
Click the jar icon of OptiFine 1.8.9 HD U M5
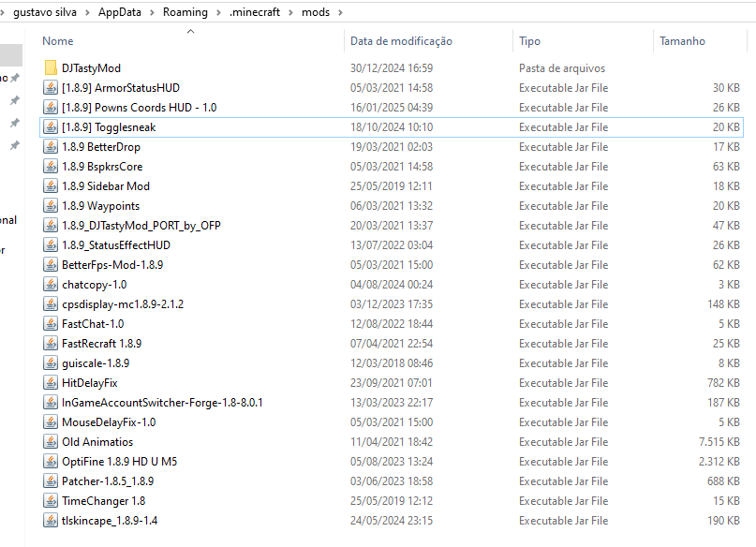click(x=51, y=462)
